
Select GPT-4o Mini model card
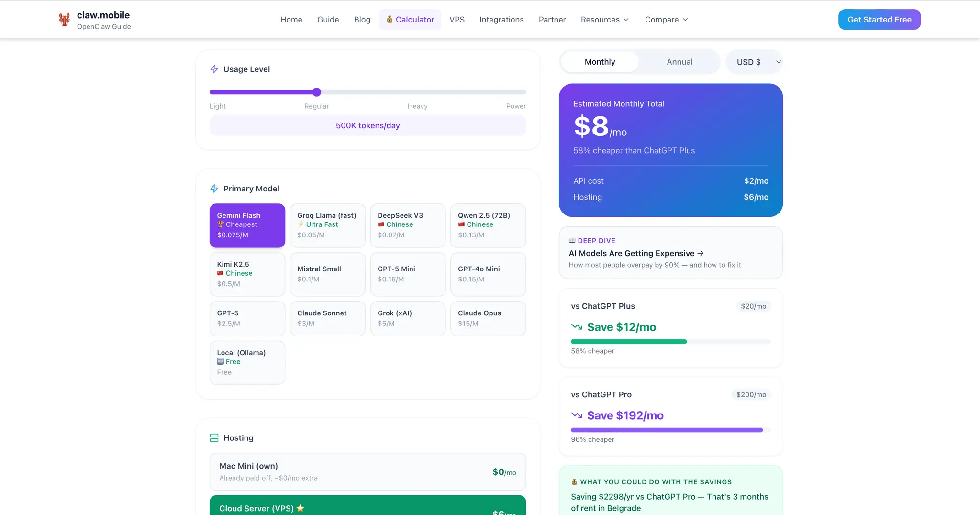(x=488, y=274)
